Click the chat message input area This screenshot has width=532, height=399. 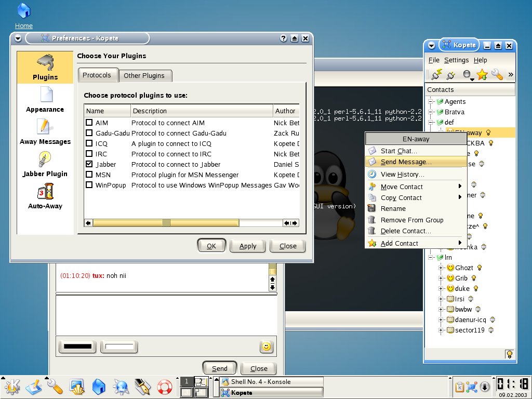[x=166, y=315]
